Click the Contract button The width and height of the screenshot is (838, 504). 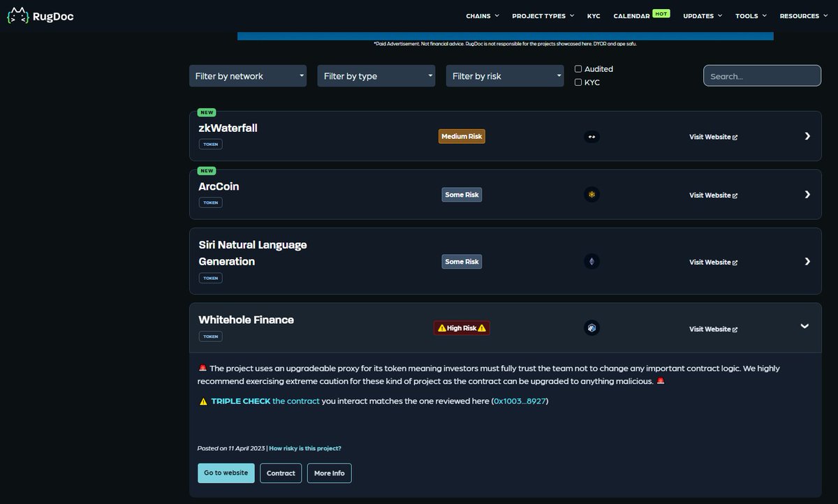[281, 473]
